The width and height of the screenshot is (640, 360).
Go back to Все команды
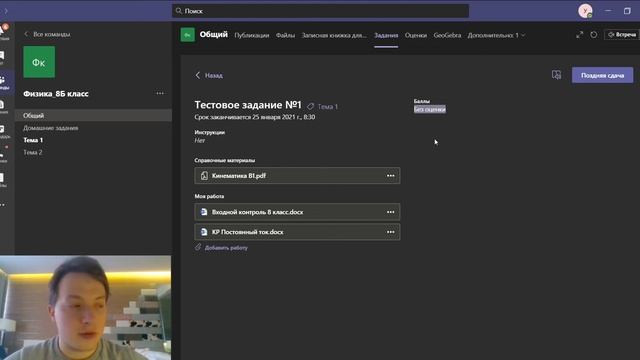[x=47, y=34]
